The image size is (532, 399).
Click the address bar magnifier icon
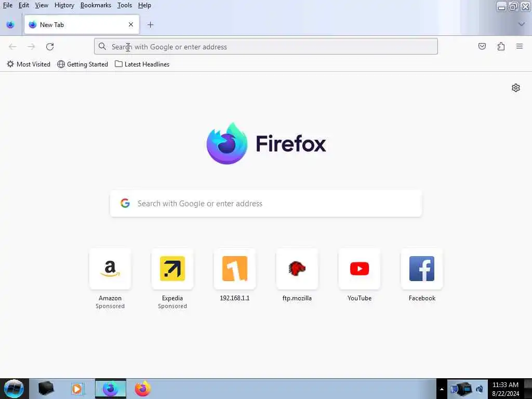pyautogui.click(x=102, y=46)
